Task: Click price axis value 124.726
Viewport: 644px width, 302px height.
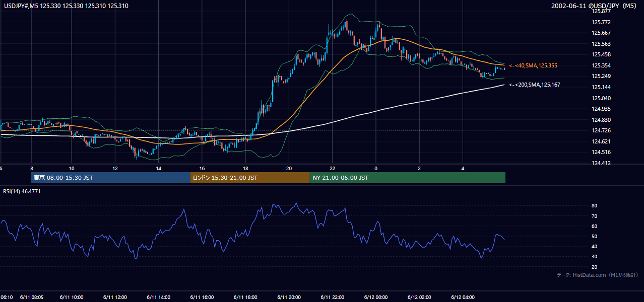Action: 602,130
